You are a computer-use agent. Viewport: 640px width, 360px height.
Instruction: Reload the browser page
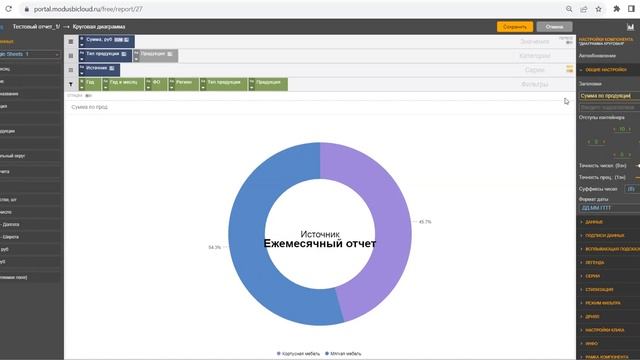[x=9, y=9]
